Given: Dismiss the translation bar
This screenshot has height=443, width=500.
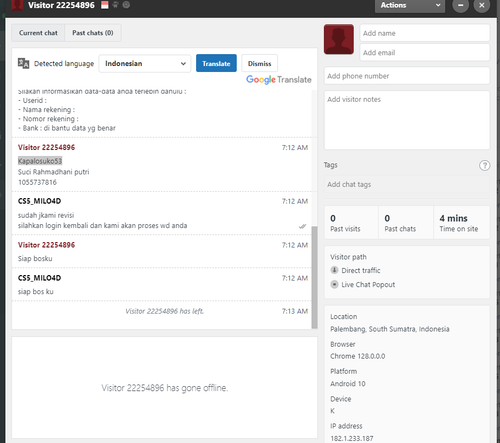Looking at the screenshot, I should pos(259,63).
